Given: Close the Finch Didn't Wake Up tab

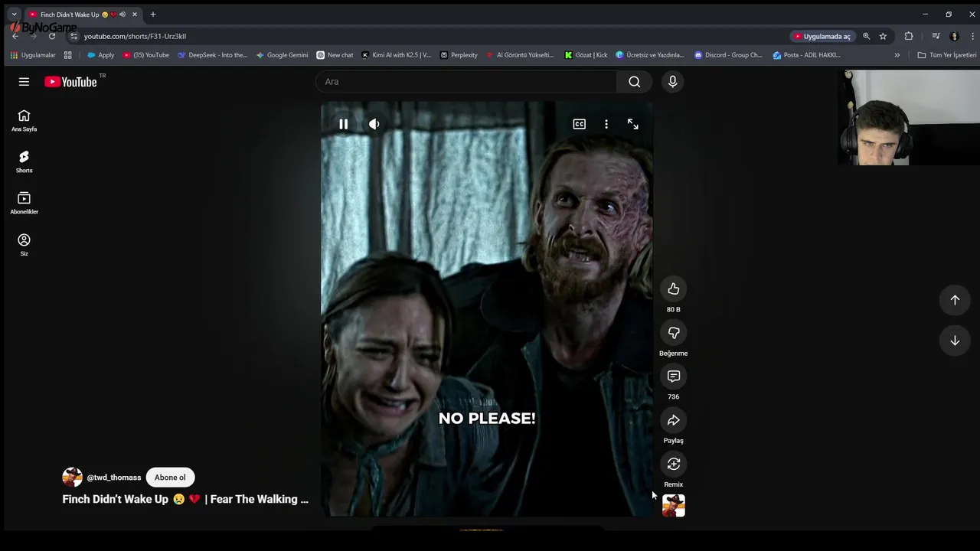Looking at the screenshot, I should [x=135, y=14].
